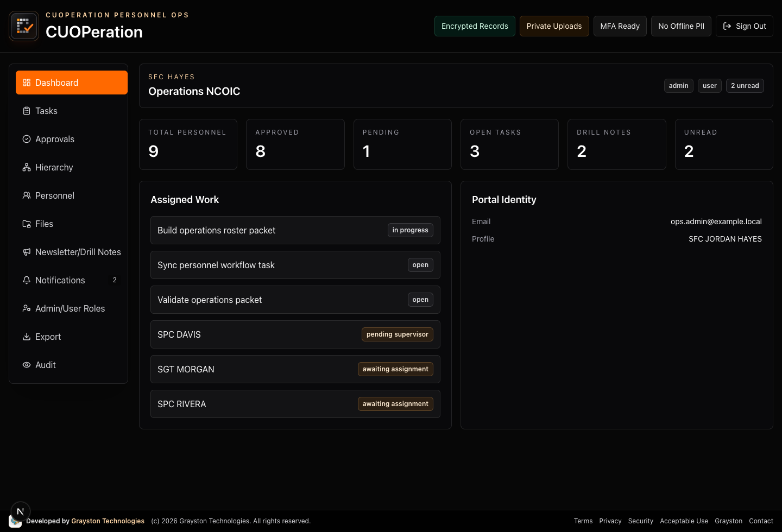
Task: Click the ops.admin@example.local email text
Action: coord(716,221)
